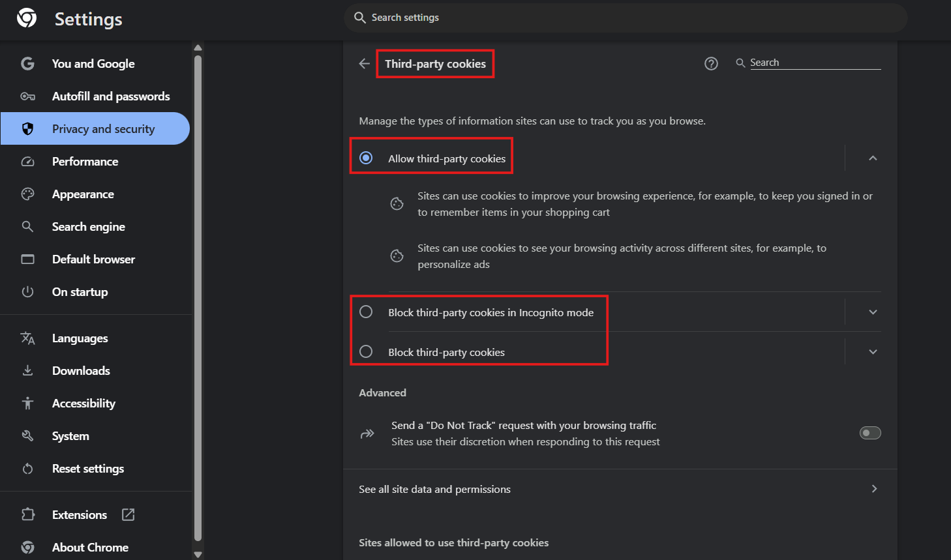Click the Appearance palette icon
Screen dimensions: 951x560
[x=27, y=194]
